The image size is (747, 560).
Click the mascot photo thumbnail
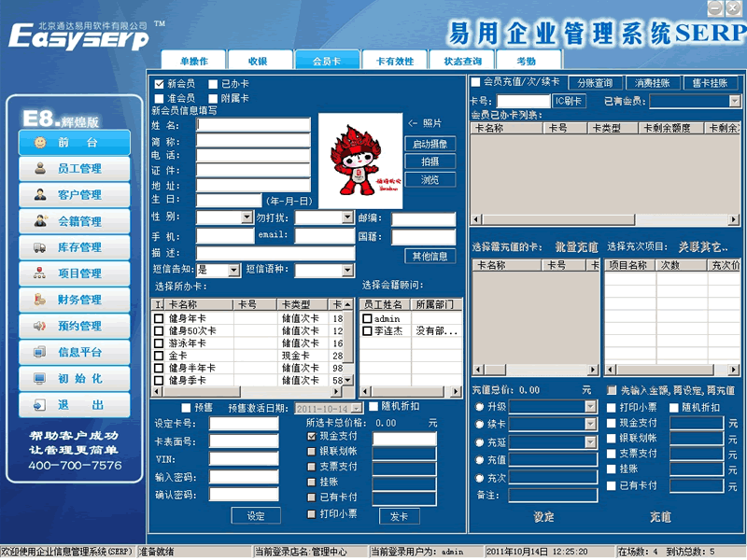pyautogui.click(x=360, y=161)
